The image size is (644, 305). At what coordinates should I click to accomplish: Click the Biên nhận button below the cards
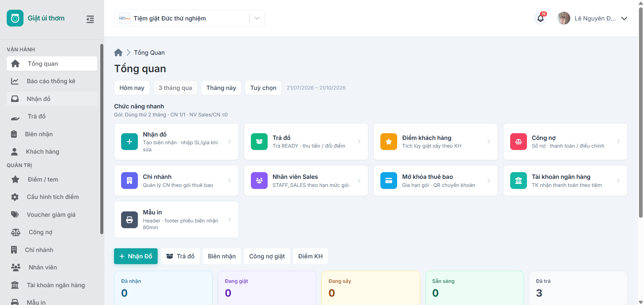[x=222, y=256]
